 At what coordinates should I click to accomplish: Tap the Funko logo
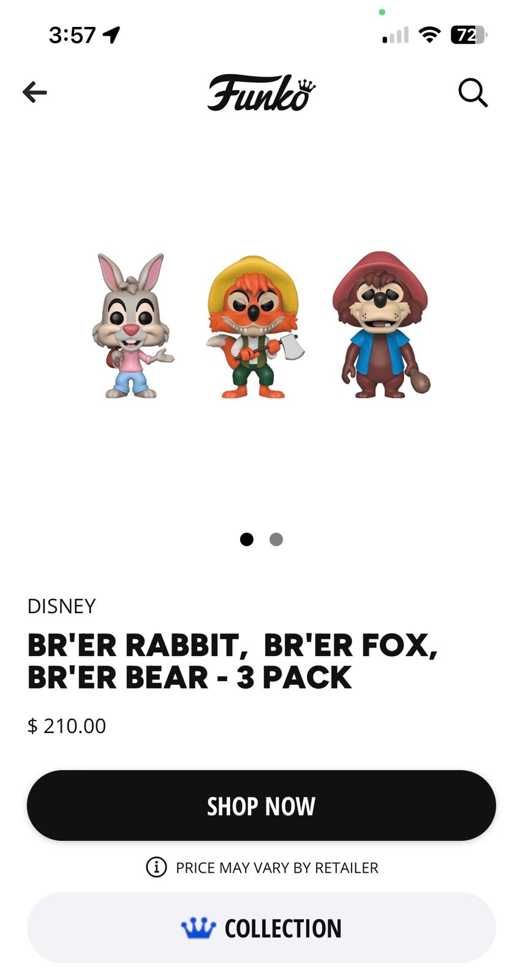click(261, 93)
